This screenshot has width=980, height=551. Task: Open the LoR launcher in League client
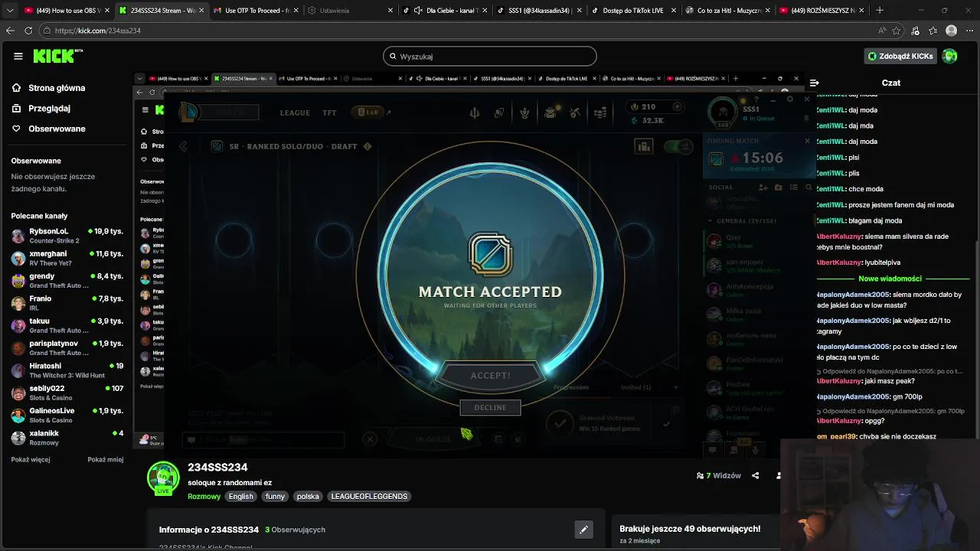click(368, 112)
